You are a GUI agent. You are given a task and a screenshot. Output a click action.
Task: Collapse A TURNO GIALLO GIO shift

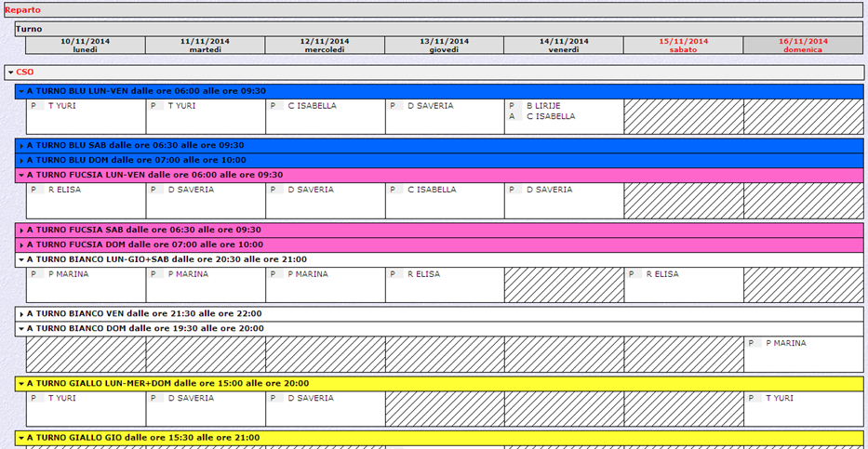click(21, 438)
